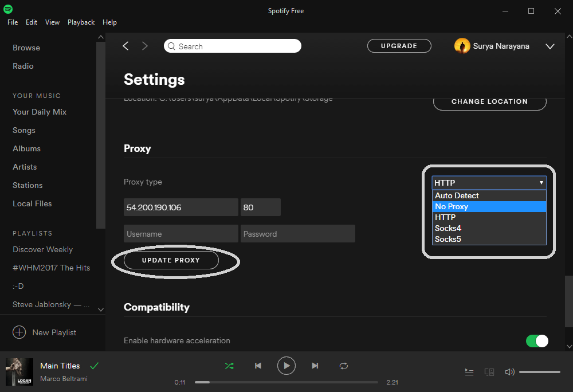Image resolution: width=573 pixels, height=392 pixels.
Task: Open Albums in Your Music
Action: pos(27,148)
